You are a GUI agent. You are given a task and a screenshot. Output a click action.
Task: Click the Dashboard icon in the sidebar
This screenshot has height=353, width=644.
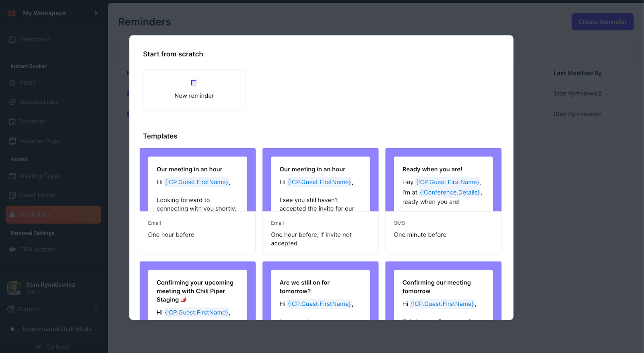pos(12,39)
